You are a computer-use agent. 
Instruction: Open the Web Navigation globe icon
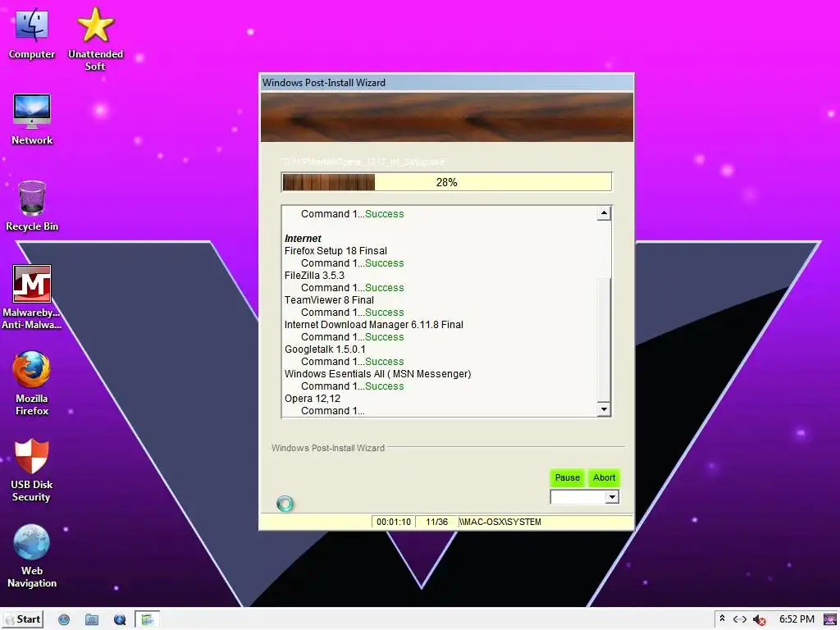tap(32, 556)
